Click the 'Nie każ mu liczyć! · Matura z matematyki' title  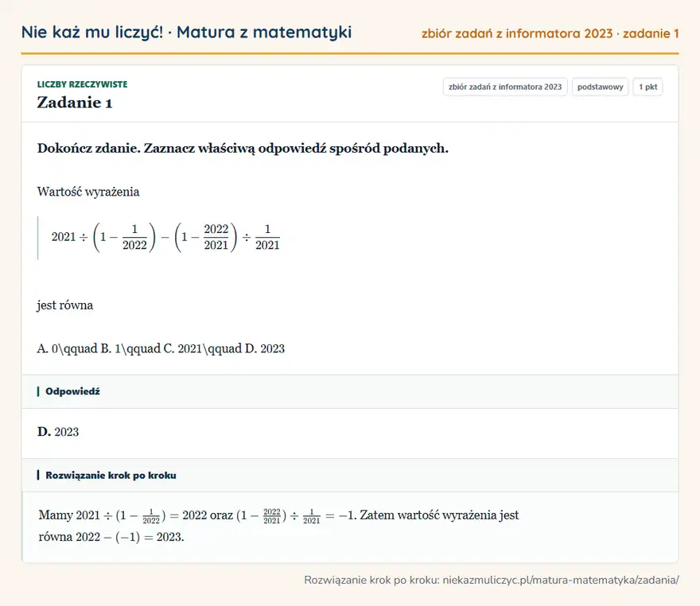coord(186,32)
